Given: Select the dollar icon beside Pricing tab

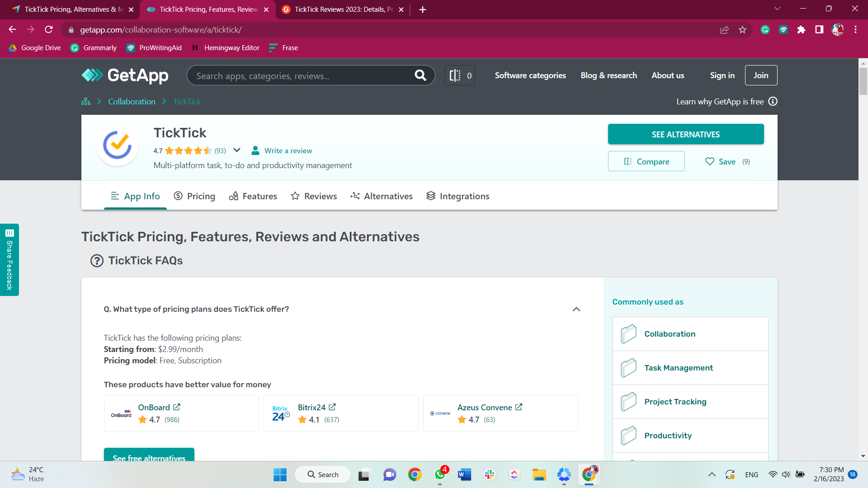Looking at the screenshot, I should [x=179, y=196].
